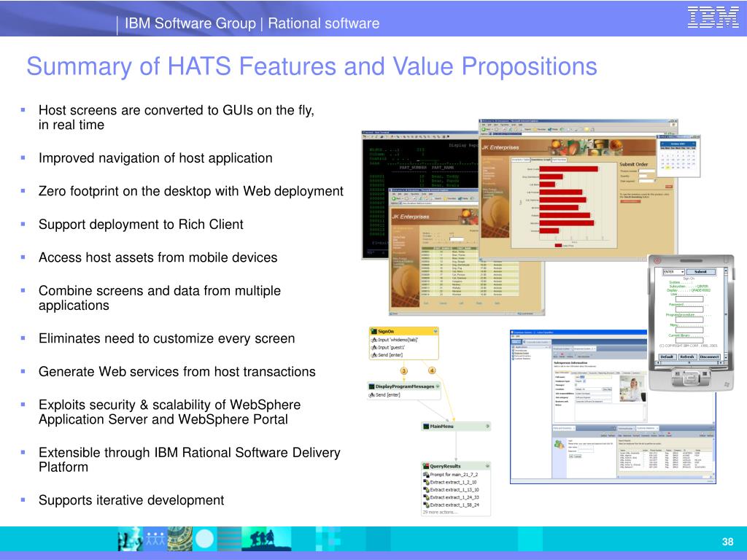
Task: Click the red bar chart in JK Enterprises
Action: pos(564,205)
